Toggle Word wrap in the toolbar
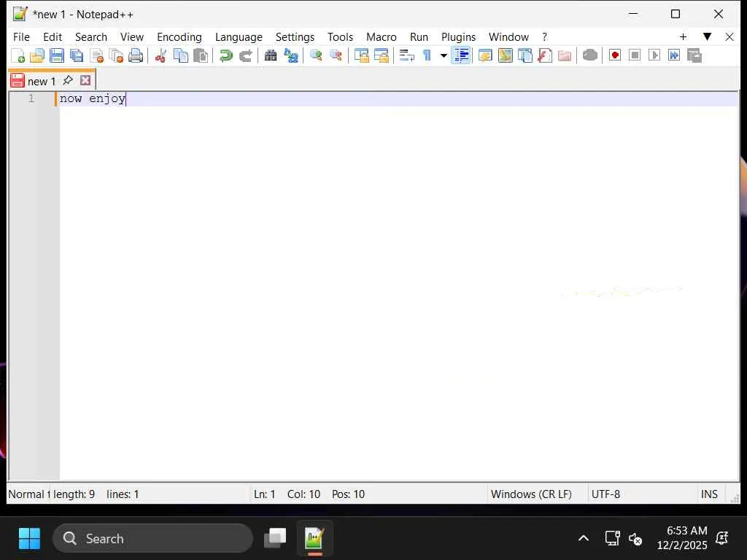The width and height of the screenshot is (747, 560). tap(406, 55)
